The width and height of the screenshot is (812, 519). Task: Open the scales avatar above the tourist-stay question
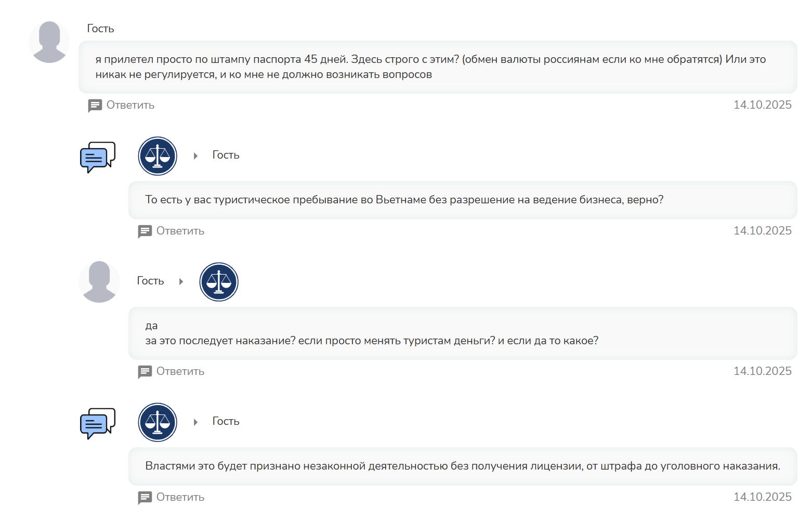[158, 156]
